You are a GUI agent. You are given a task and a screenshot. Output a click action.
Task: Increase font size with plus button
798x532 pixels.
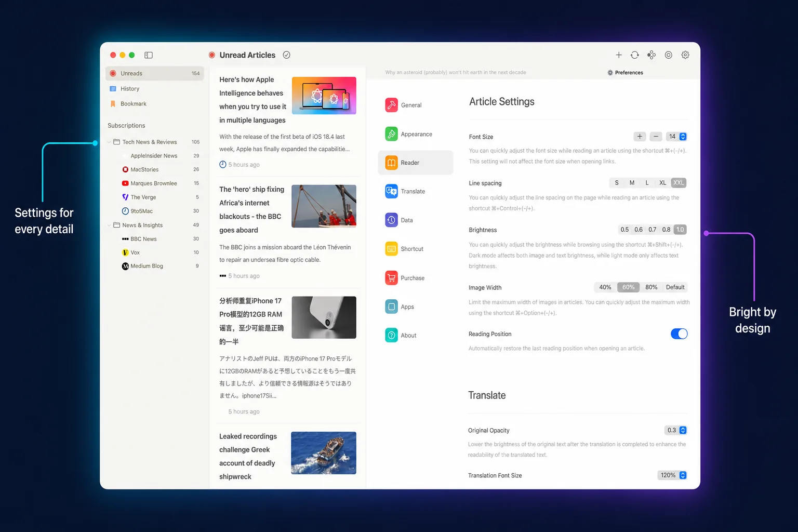click(640, 137)
